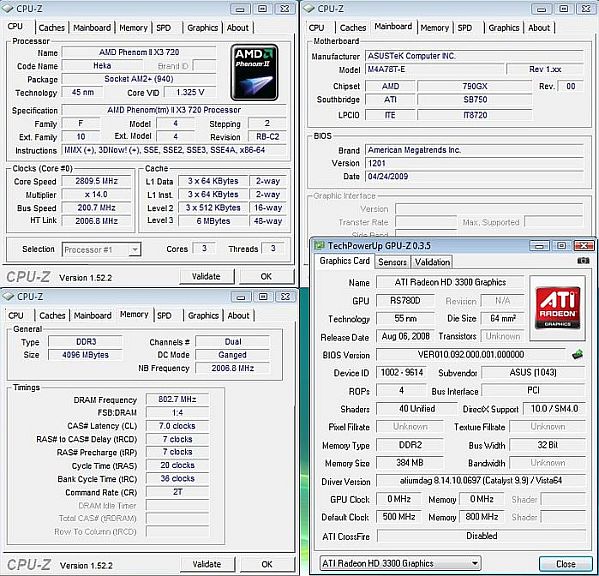Select SPD tab in the Memory window
Image resolution: width=599 pixels, height=576 pixels.
164,316
